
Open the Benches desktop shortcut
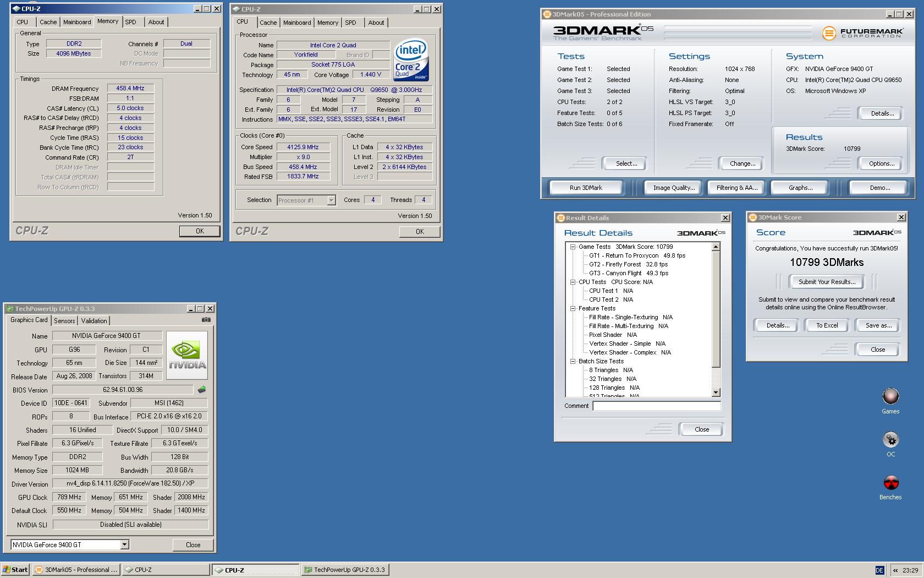(x=890, y=487)
